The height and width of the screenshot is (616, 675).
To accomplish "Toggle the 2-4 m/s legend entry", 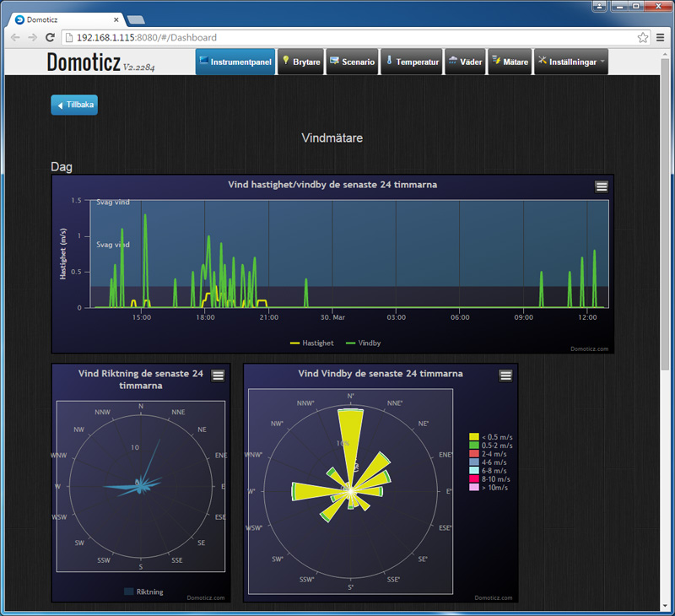I will tap(488, 454).
